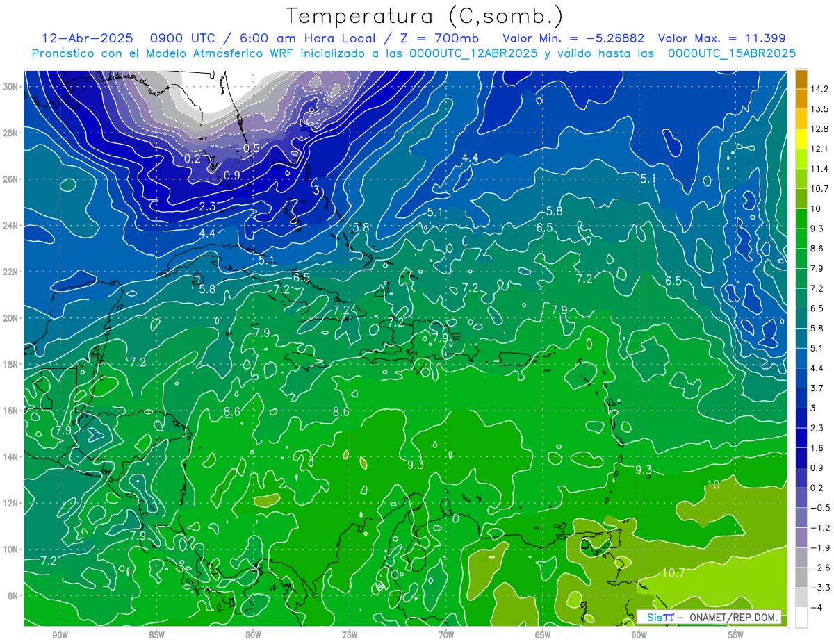Click the '1.6' color bar value
Viewport: 834px width, 644px height.
pos(817,448)
